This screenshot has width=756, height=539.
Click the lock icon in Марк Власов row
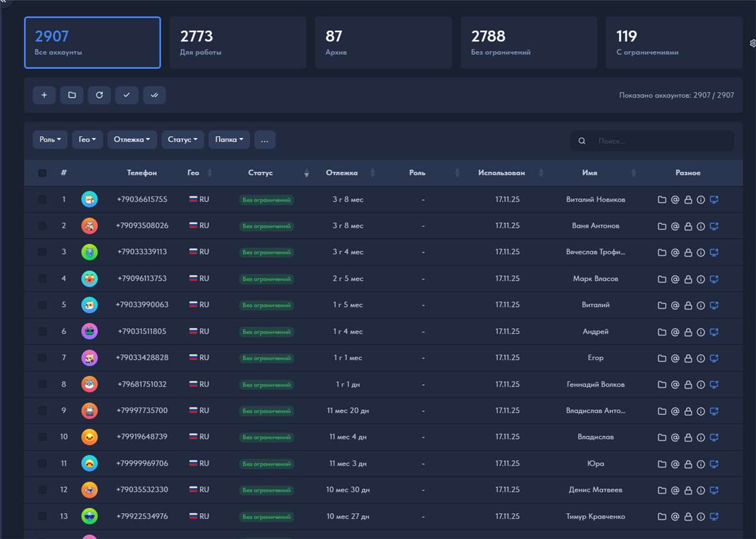pyautogui.click(x=688, y=279)
